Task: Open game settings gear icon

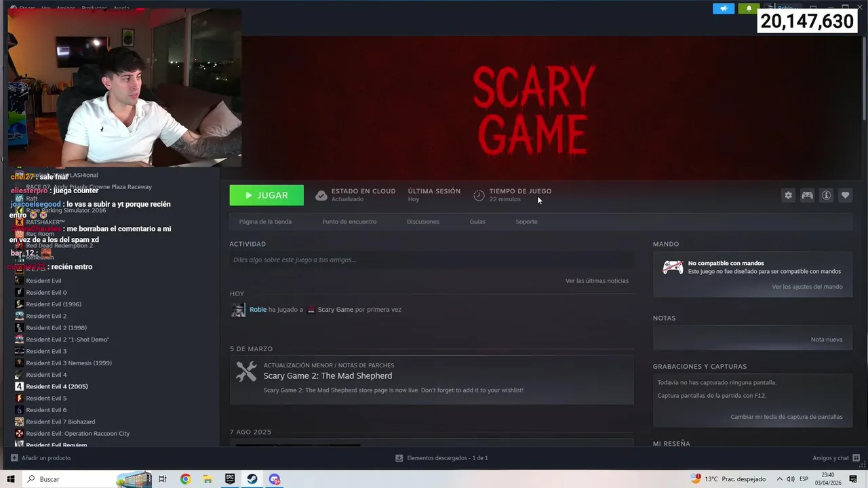Action: [x=788, y=195]
